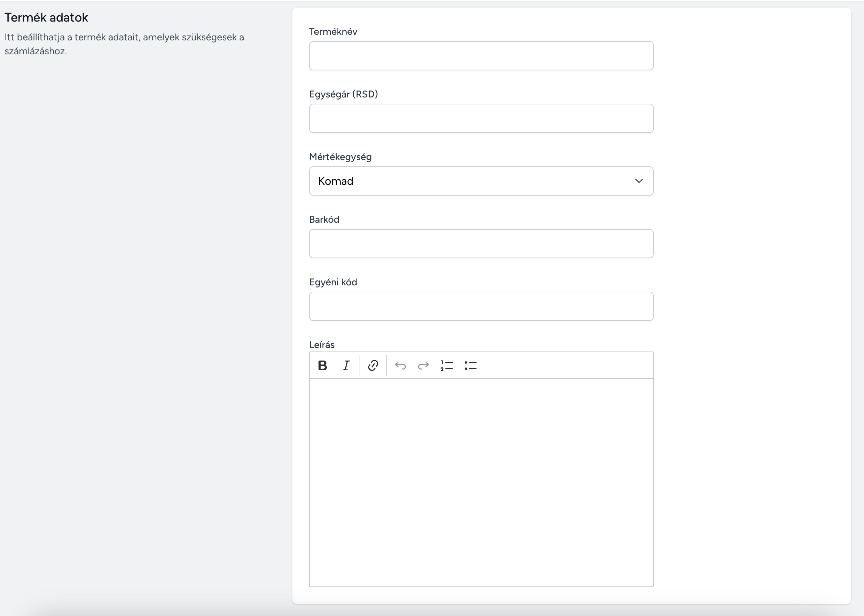Toggle italic formatting in Leírás editor
Viewport: 864px width, 616px height.
346,365
